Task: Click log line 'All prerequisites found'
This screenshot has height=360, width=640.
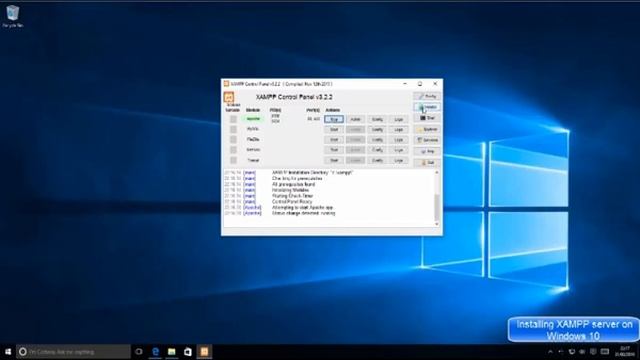Action: point(293,184)
